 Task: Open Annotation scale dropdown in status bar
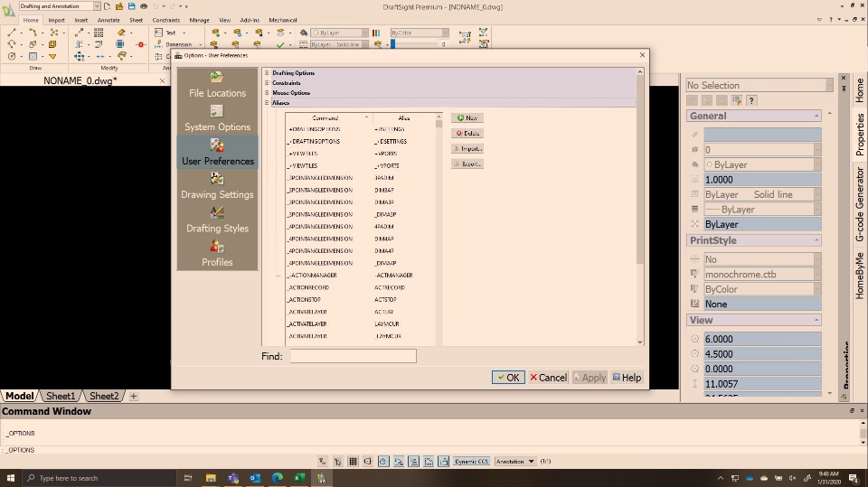click(515, 461)
